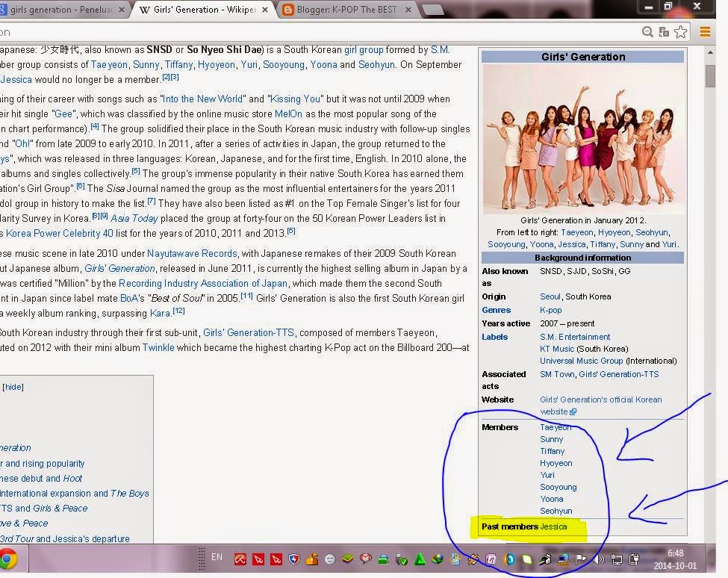Open the MelOn music store link
The image size is (728, 578).
[288, 114]
